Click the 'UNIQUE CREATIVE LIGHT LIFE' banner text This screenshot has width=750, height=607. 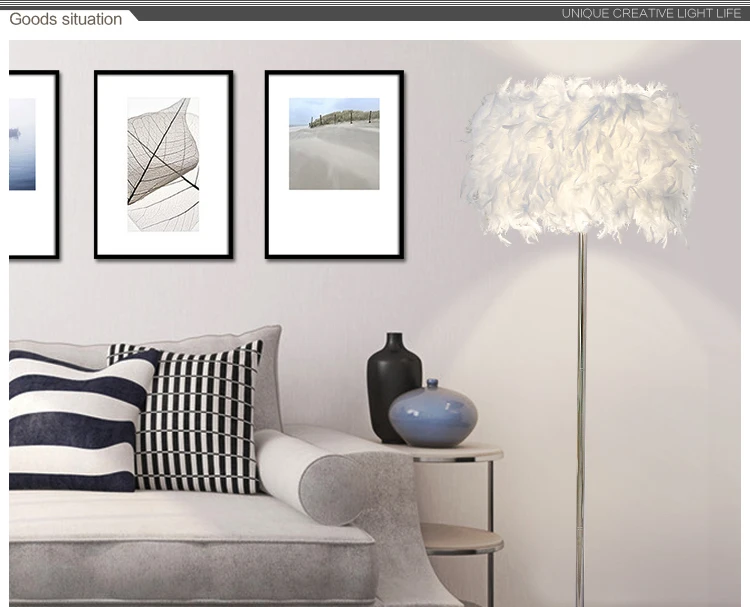pos(651,13)
